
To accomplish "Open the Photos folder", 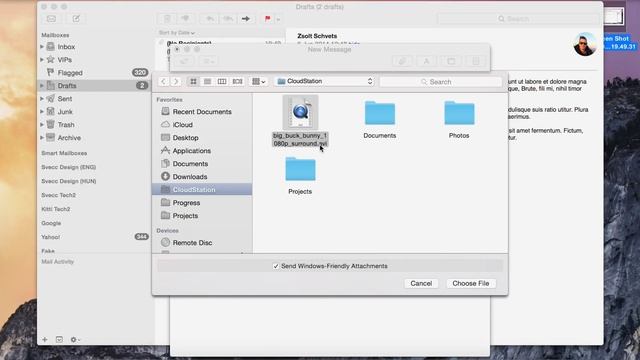I will [x=459, y=120].
